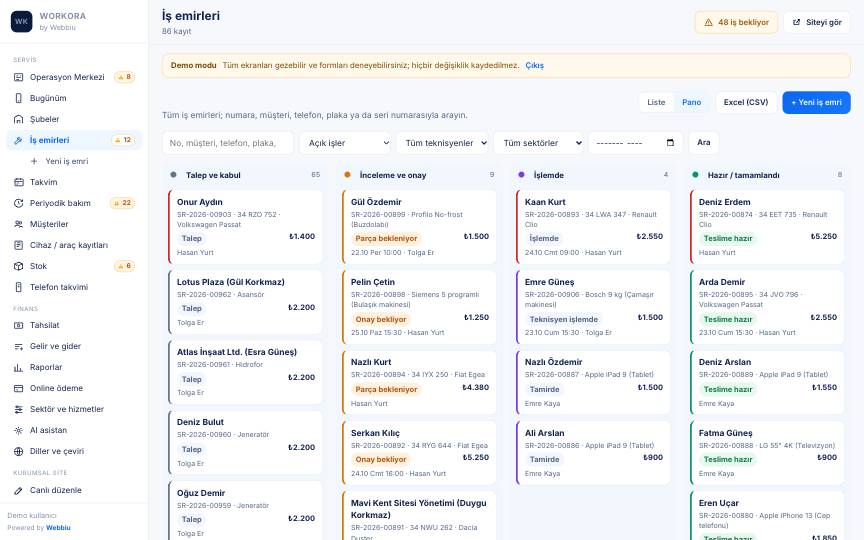Click the Sektör ve hizmetler sliders icon
The image size is (864, 540).
(x=18, y=409)
